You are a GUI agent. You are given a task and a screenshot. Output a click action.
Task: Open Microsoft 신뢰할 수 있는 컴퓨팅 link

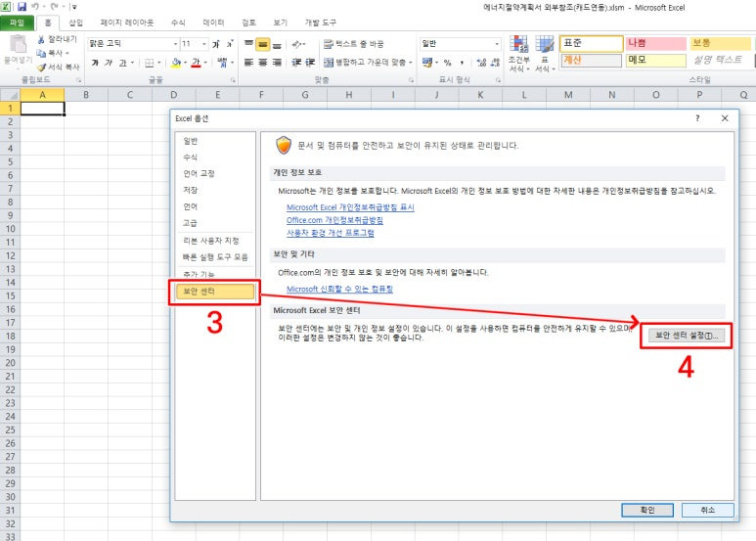coord(339,290)
